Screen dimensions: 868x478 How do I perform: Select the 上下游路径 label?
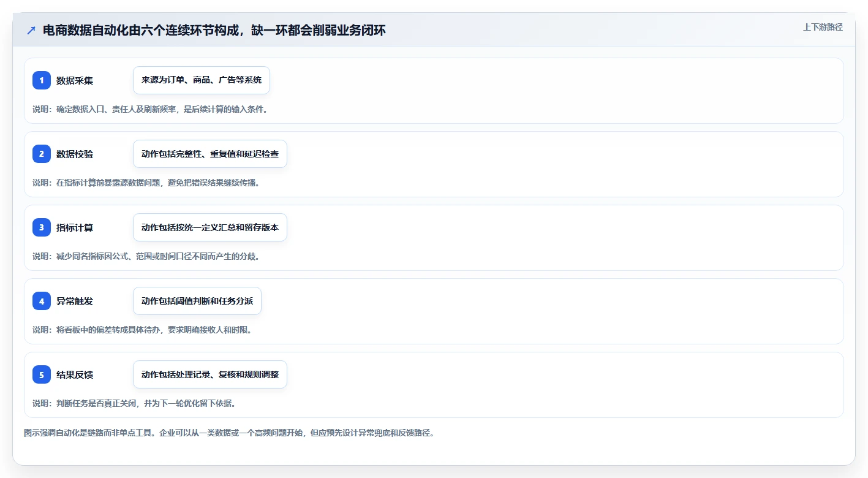click(x=823, y=27)
